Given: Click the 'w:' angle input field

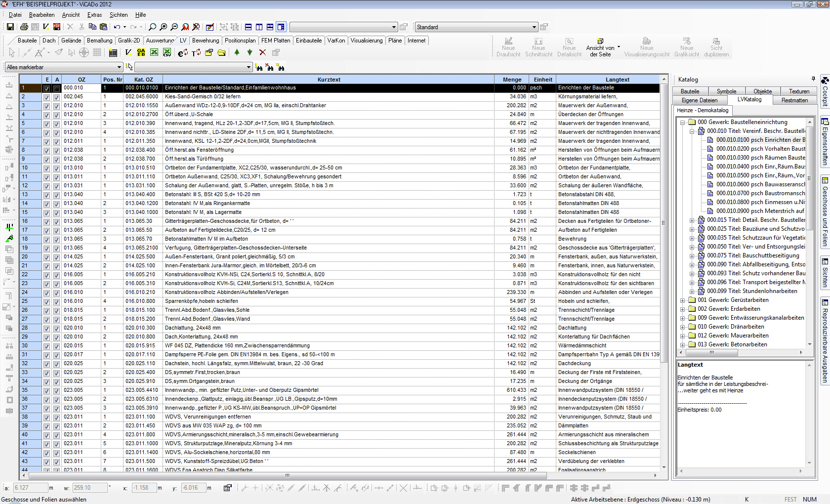Looking at the screenshot, I should 90,488.
